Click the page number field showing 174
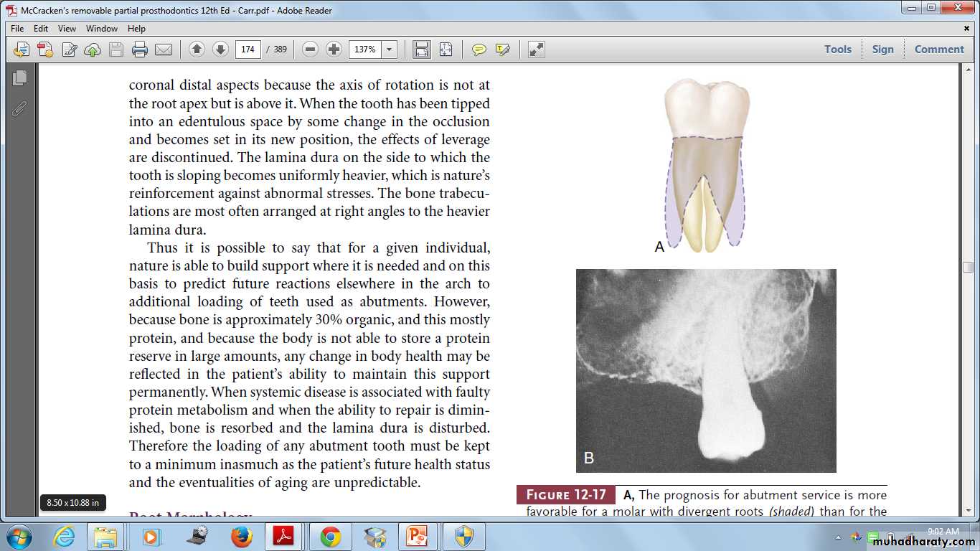This screenshot has width=980, height=551. [x=248, y=50]
